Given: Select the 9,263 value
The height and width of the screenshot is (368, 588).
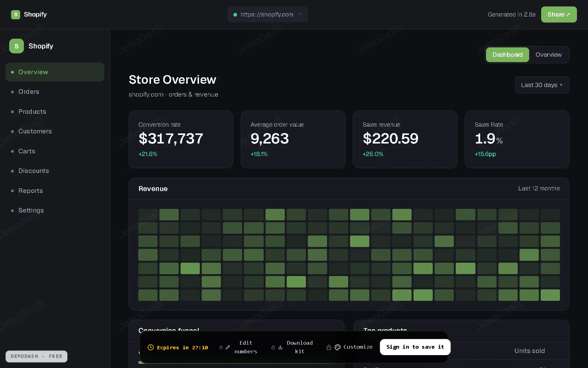Looking at the screenshot, I should pyautogui.click(x=269, y=139).
